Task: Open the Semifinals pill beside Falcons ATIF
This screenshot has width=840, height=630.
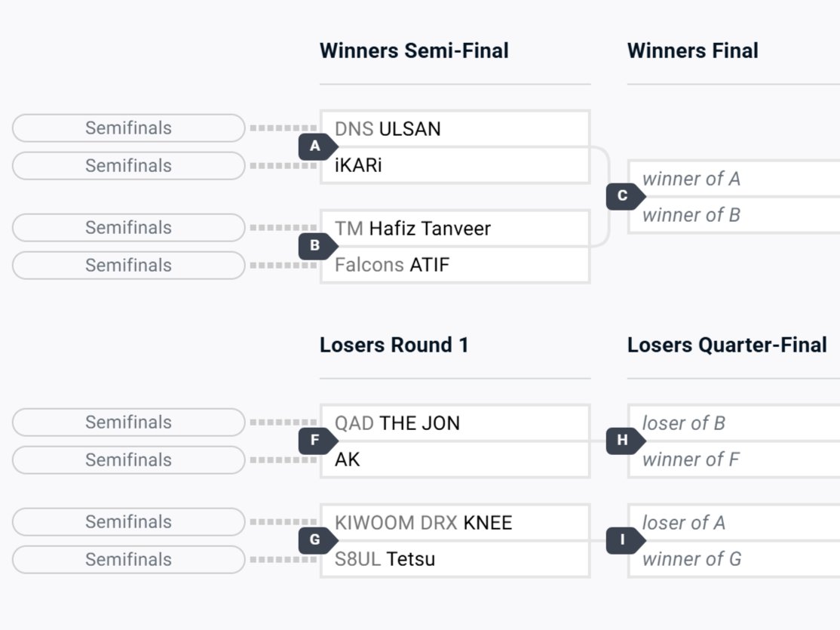Action: coord(129,266)
